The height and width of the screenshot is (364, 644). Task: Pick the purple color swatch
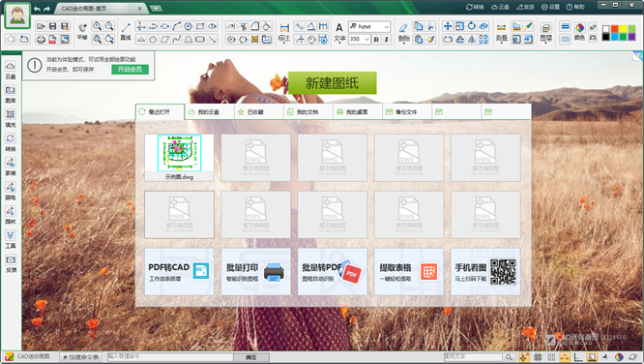tap(631, 37)
